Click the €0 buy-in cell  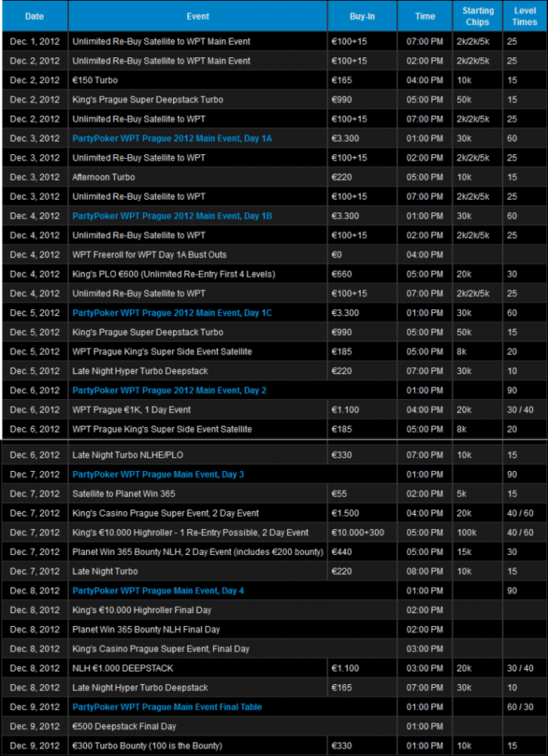coord(362,254)
